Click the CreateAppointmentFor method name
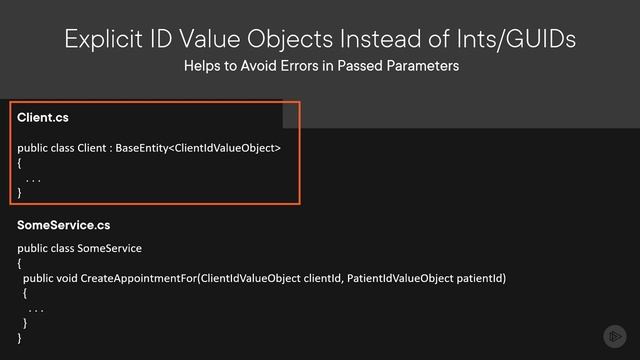The image size is (640, 360). [x=139, y=278]
